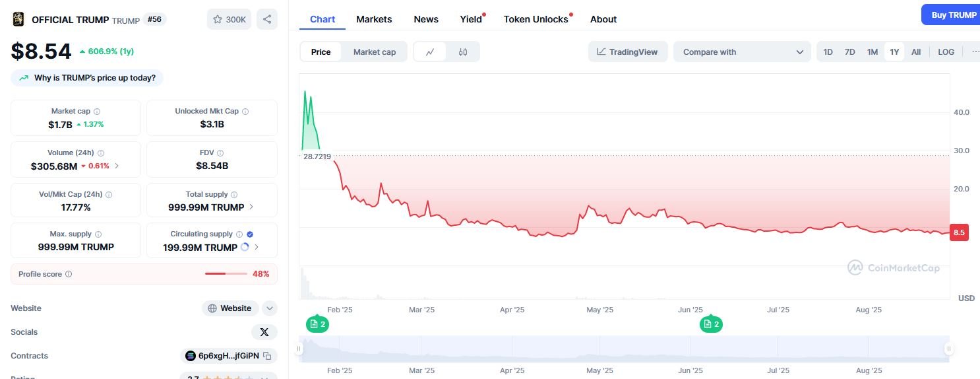This screenshot has height=379, width=980.
Task: Copy contract address icon
Action: point(267,356)
